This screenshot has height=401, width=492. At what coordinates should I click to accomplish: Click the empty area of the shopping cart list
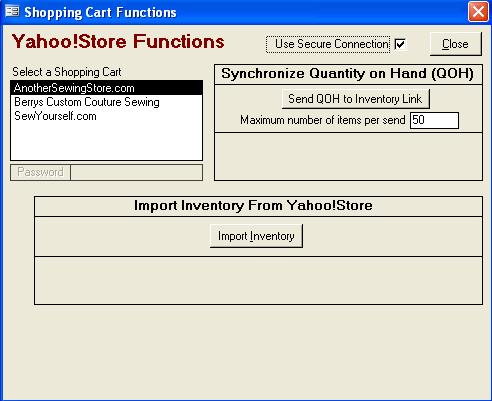[107, 142]
